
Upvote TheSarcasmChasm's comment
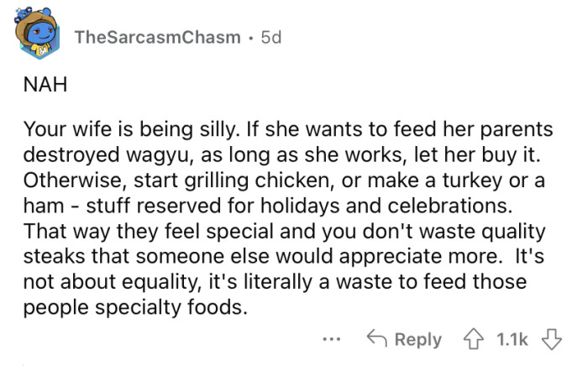(475, 339)
